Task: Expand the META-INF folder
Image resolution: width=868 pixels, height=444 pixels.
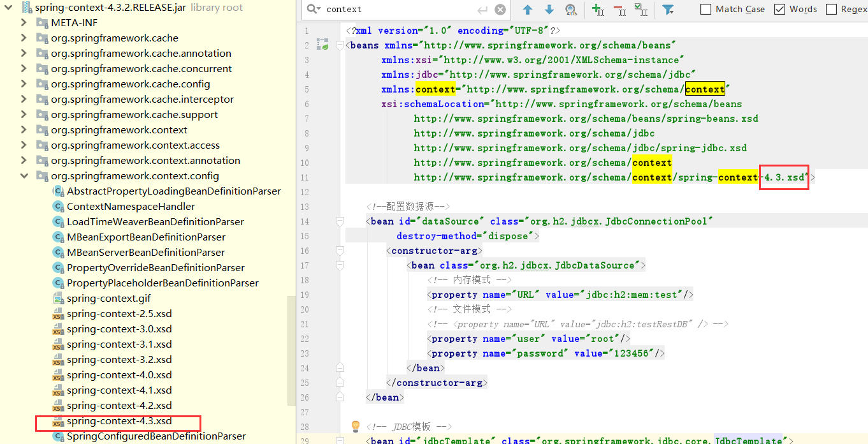Action: 24,23
